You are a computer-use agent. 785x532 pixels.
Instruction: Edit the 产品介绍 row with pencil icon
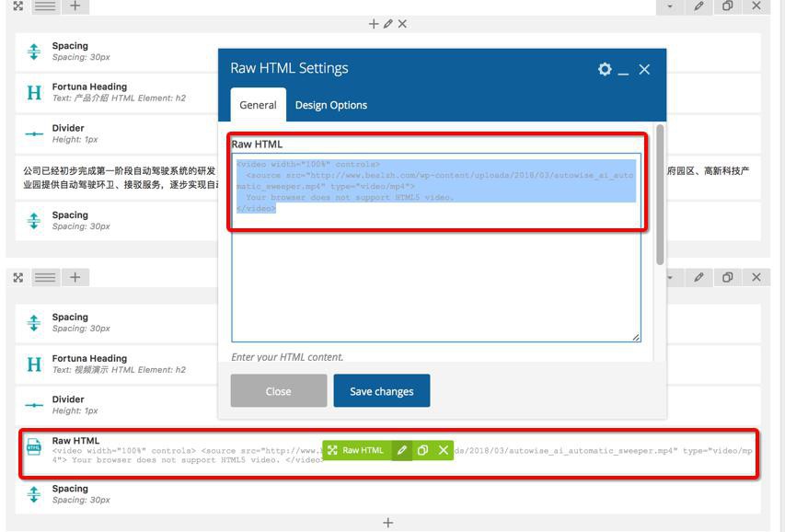tap(698, 6)
